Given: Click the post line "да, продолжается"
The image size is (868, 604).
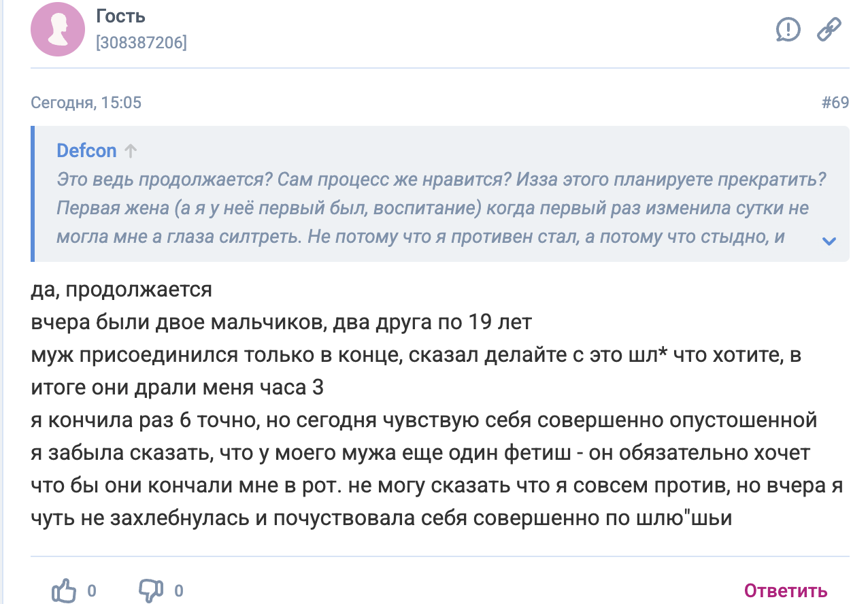Looking at the screenshot, I should [x=122, y=290].
